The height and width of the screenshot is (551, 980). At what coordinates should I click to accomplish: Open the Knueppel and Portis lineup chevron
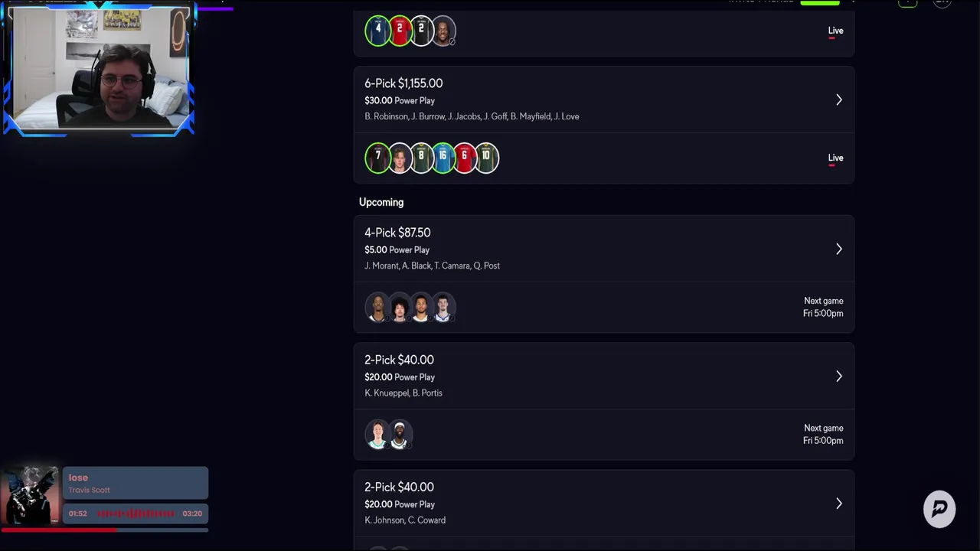[x=838, y=377]
